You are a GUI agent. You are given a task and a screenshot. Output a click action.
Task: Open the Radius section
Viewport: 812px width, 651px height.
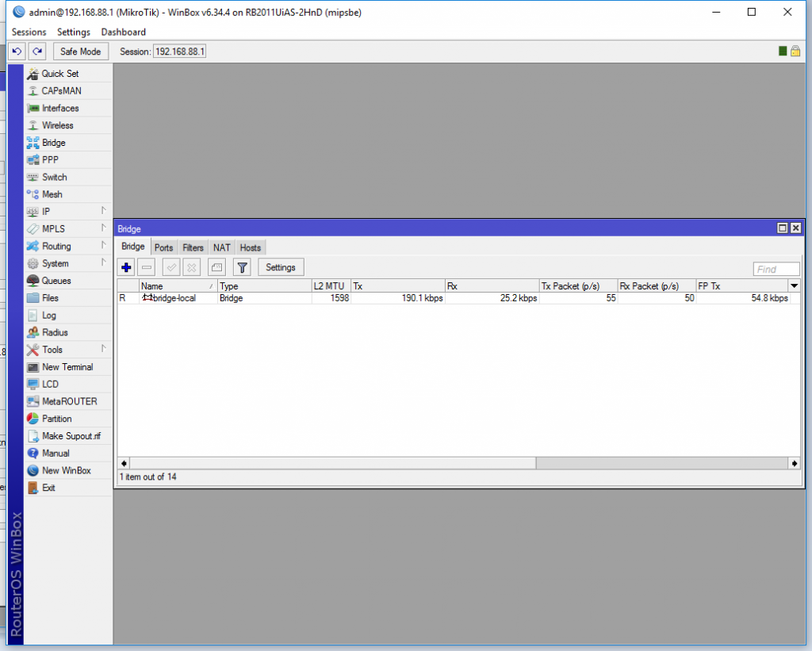click(68, 332)
